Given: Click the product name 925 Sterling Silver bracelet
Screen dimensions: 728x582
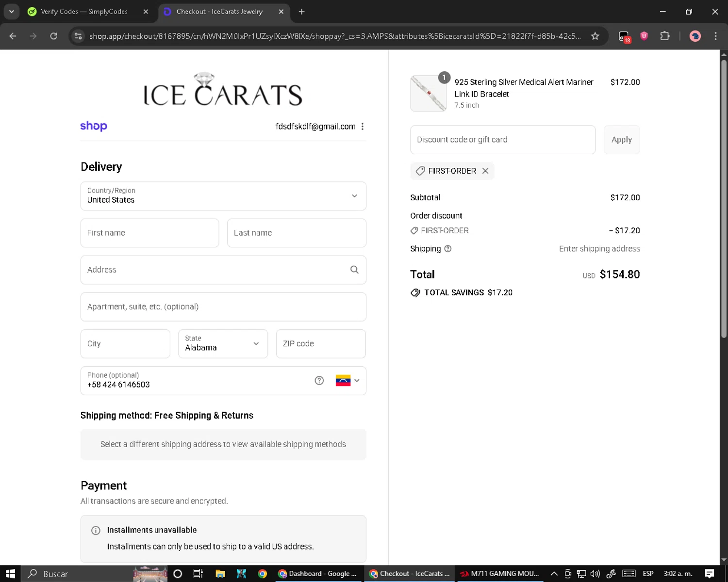Looking at the screenshot, I should (x=524, y=88).
